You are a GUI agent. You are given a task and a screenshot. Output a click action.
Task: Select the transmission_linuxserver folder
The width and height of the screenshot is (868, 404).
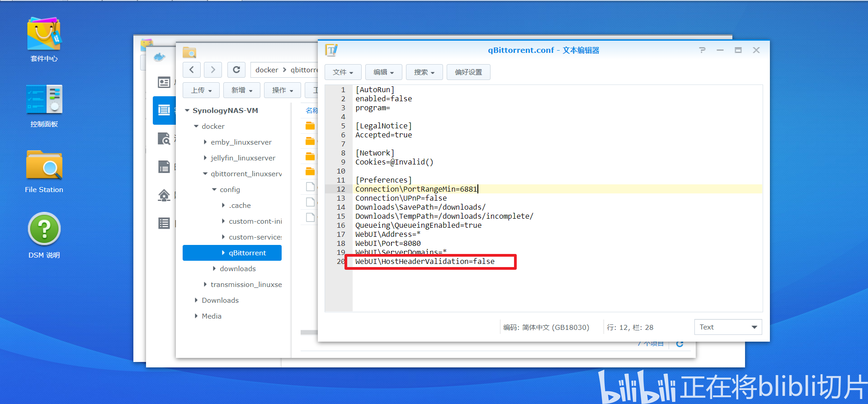246,285
